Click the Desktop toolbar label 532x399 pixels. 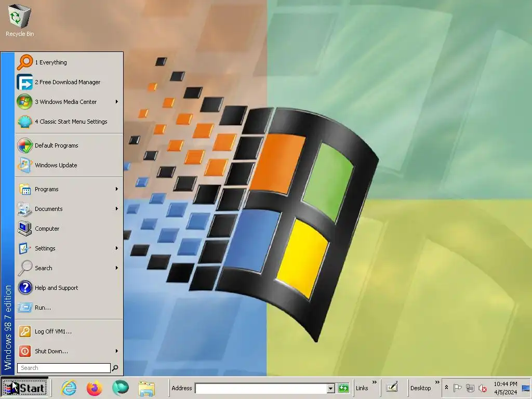click(420, 388)
